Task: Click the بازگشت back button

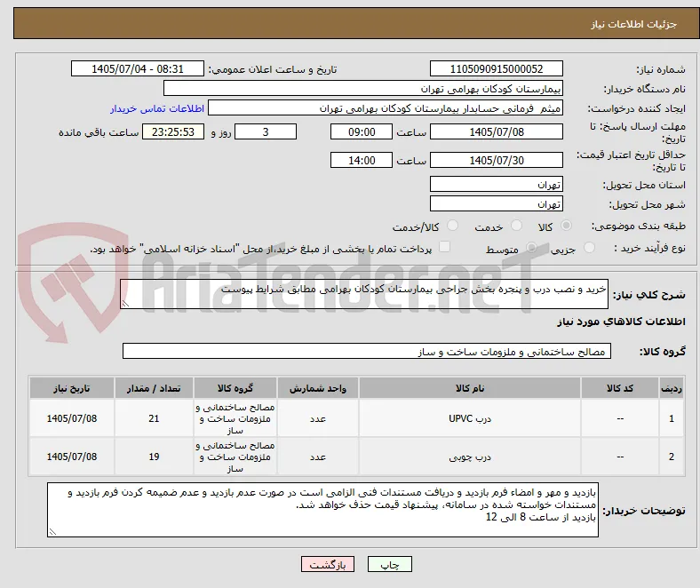Action: point(328,565)
